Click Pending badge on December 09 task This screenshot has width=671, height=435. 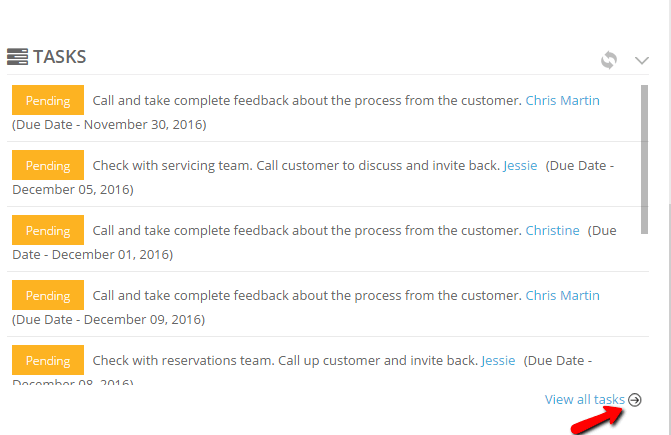tap(48, 295)
